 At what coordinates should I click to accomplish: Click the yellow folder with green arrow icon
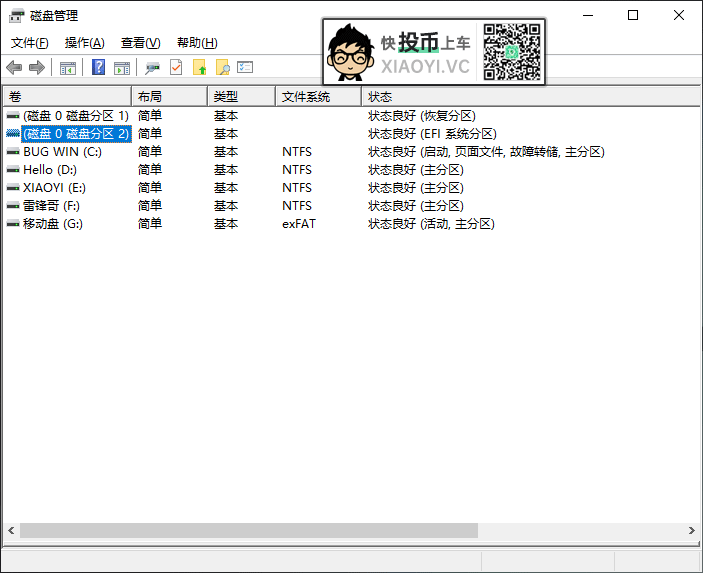coord(200,67)
